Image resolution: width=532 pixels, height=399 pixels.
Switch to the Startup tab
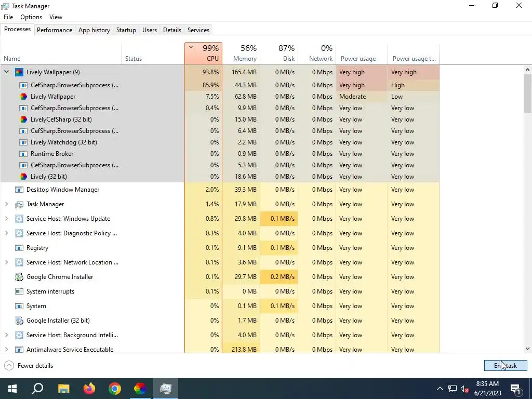point(126,30)
